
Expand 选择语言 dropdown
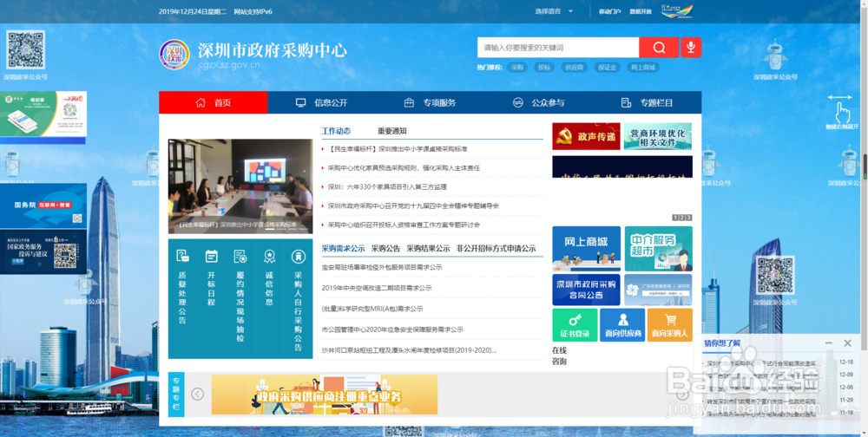(x=554, y=11)
